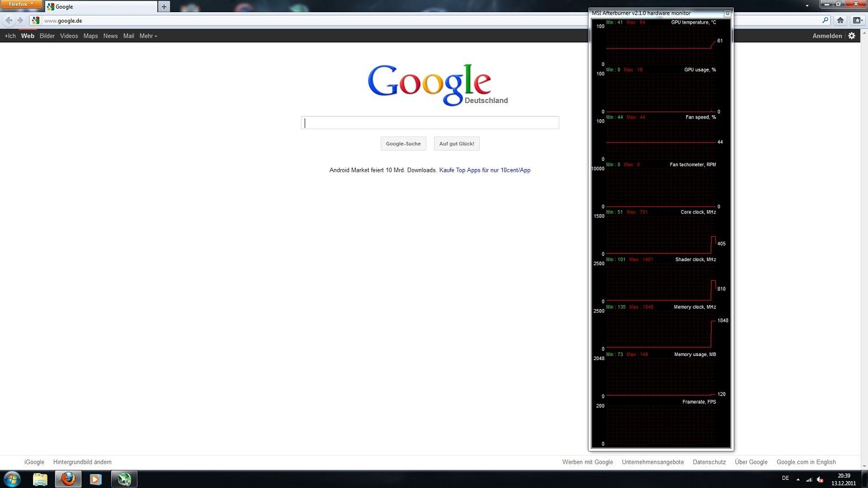Viewport: 868px width, 488px height.
Task: Open the Windows Start orb
Action: point(12,479)
